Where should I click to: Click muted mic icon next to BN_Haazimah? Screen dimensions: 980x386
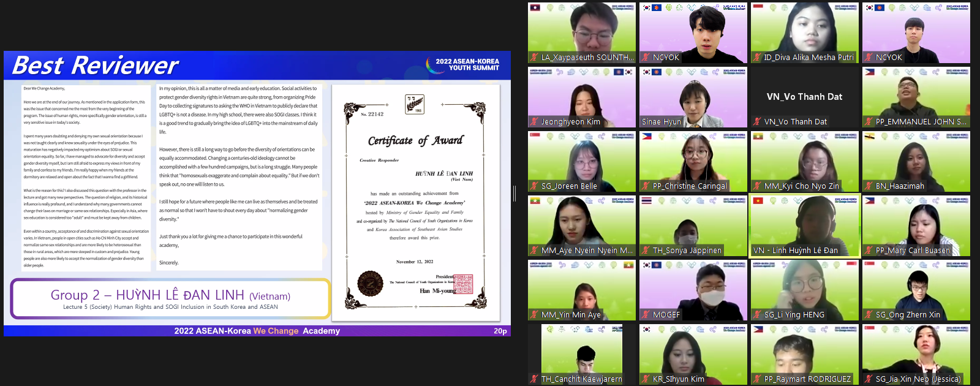click(869, 186)
